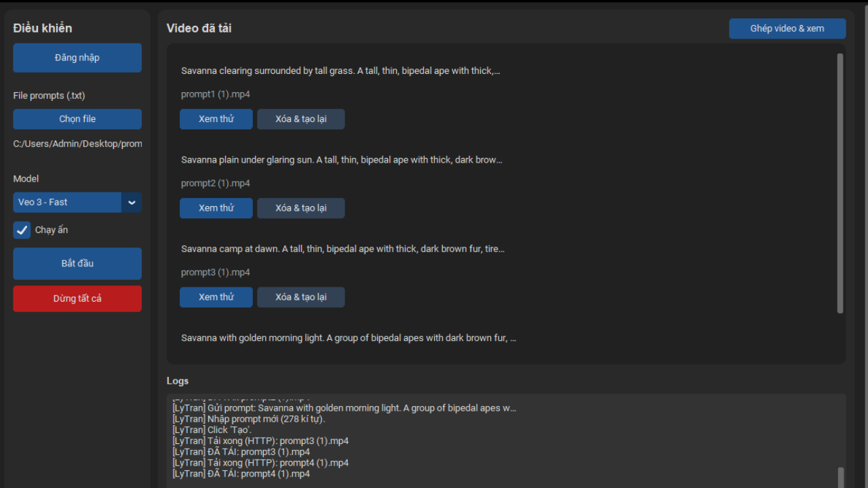Open Ghép video & xem
Screen dimensions: 868x488
(787, 28)
